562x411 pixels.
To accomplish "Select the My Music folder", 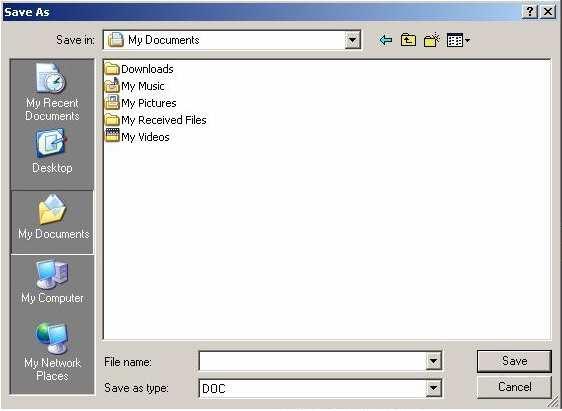I will coord(134,86).
